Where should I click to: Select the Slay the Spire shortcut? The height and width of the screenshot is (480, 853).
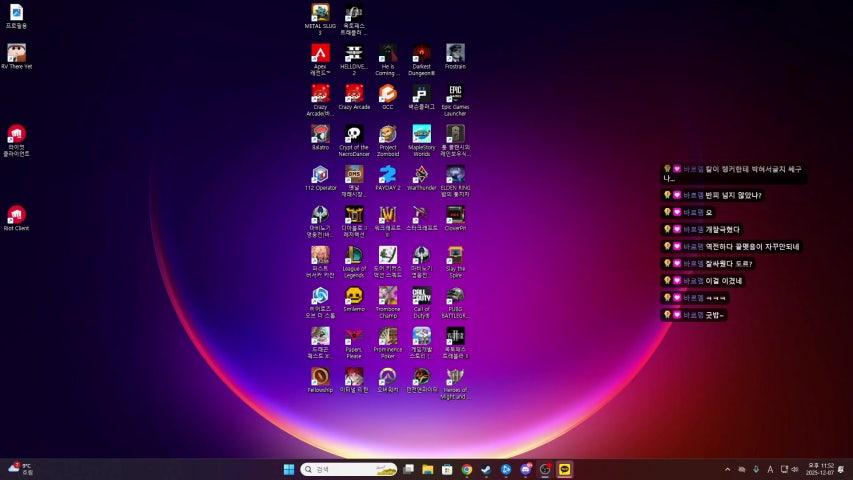pos(455,255)
